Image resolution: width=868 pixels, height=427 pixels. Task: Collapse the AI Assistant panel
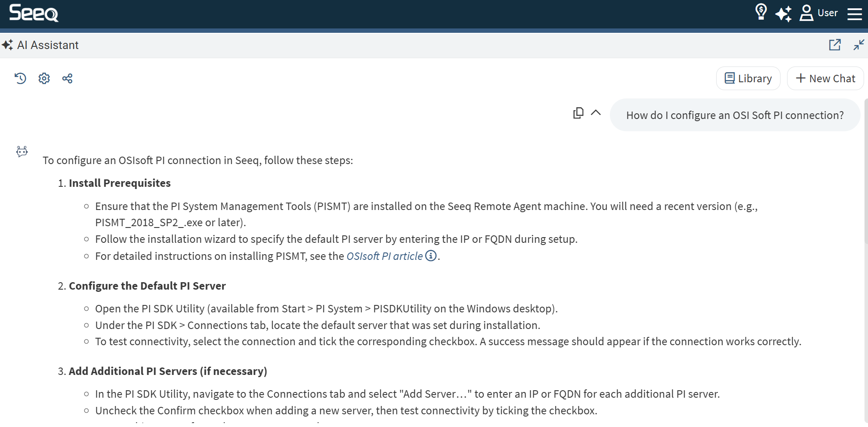pyautogui.click(x=858, y=45)
